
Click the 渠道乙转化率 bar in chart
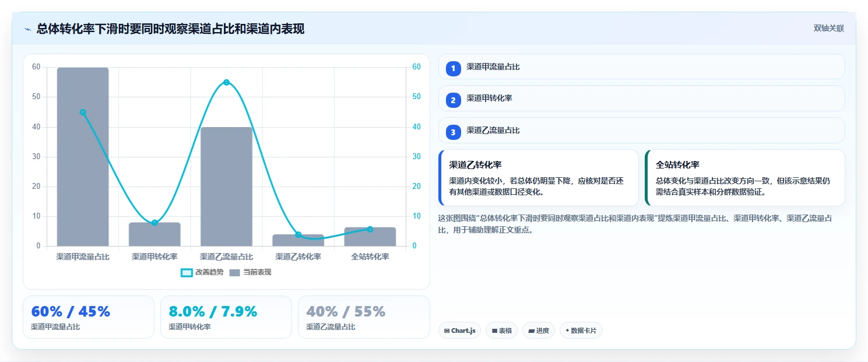pos(298,240)
